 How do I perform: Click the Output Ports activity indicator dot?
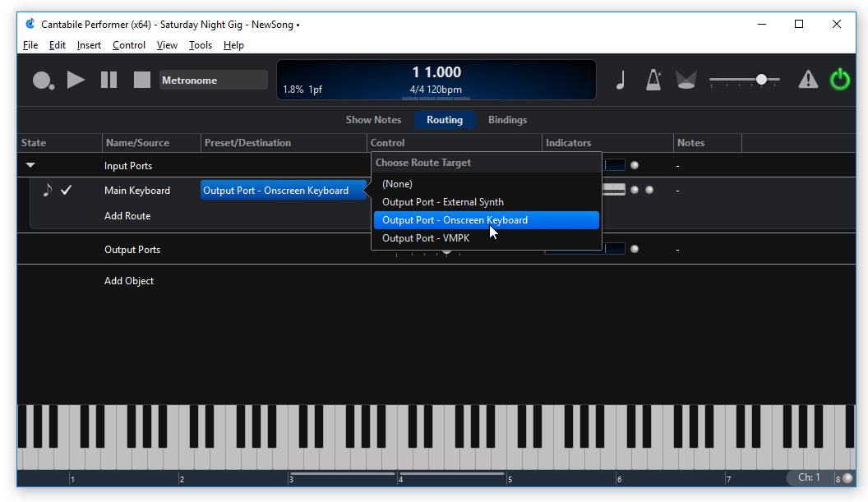pos(635,249)
